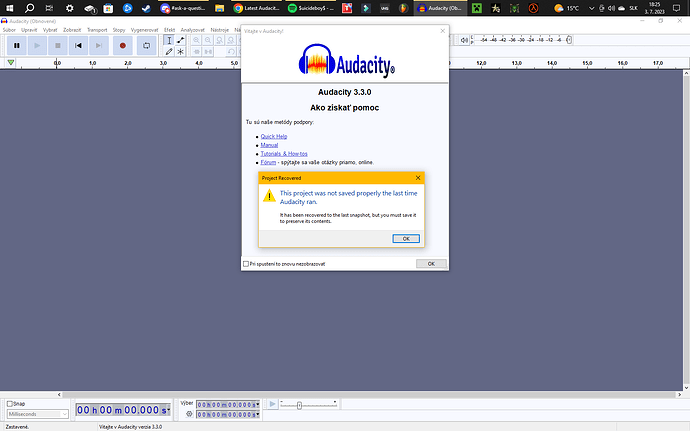The width and height of the screenshot is (690, 431).
Task: Close the Vitajte v Audacity welcome dialog
Action: (x=443, y=31)
